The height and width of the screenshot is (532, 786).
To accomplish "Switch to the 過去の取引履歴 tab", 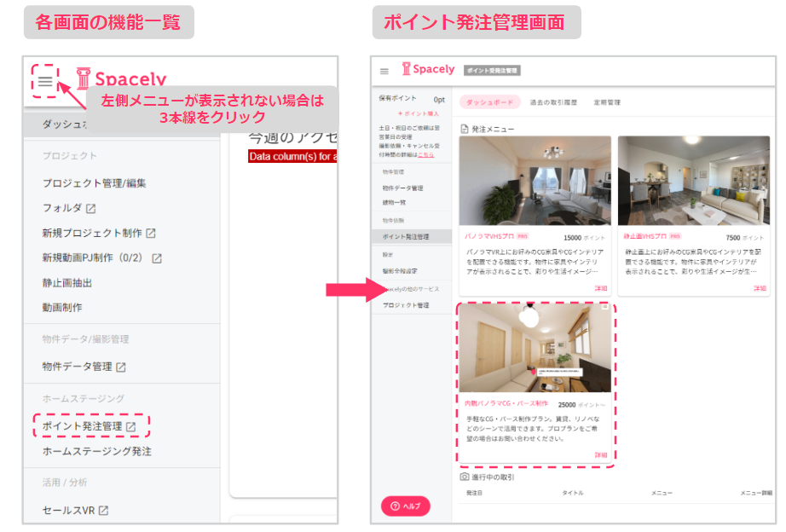I will (553, 102).
